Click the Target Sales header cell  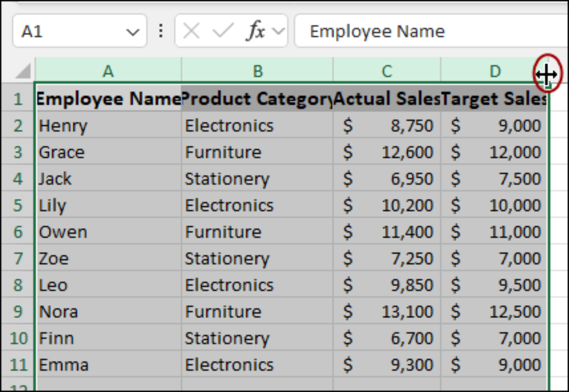[x=494, y=98]
